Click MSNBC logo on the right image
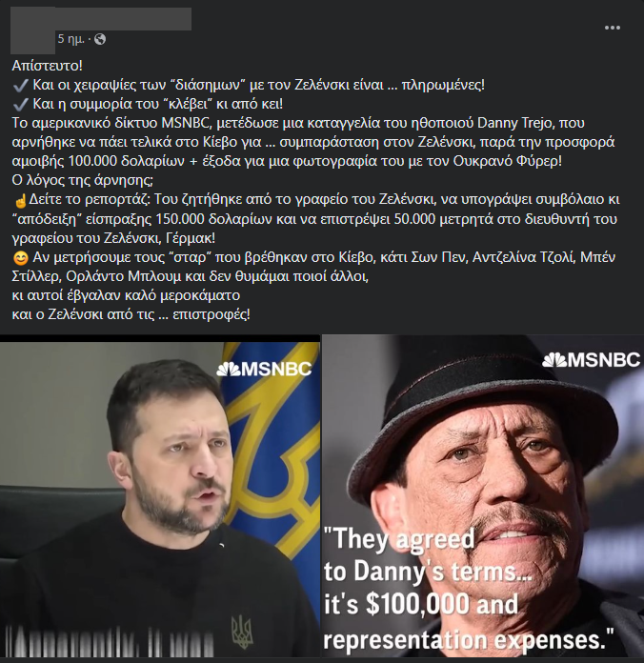 591,360
